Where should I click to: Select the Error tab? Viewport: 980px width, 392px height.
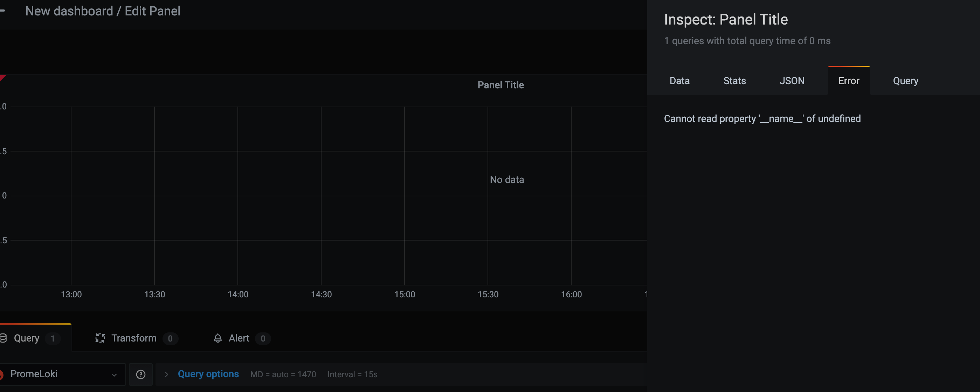point(848,81)
